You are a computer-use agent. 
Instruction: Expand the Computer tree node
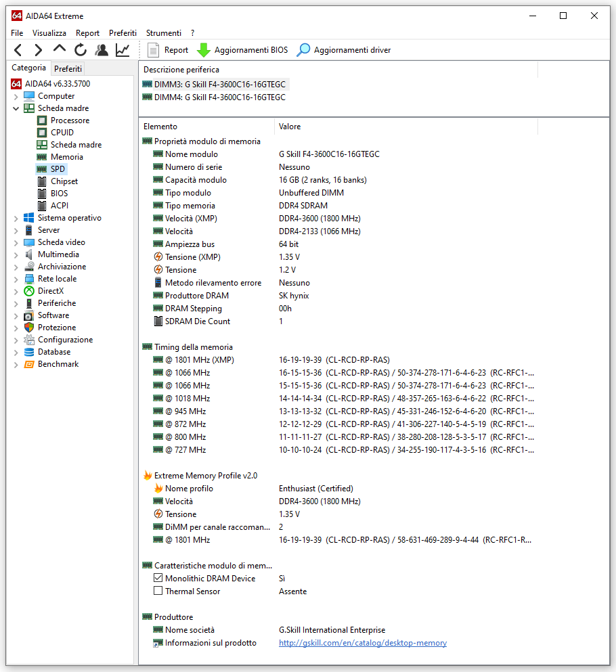click(16, 96)
